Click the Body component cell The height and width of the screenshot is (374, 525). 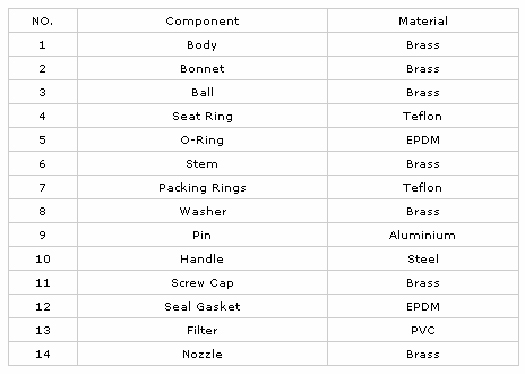(202, 45)
